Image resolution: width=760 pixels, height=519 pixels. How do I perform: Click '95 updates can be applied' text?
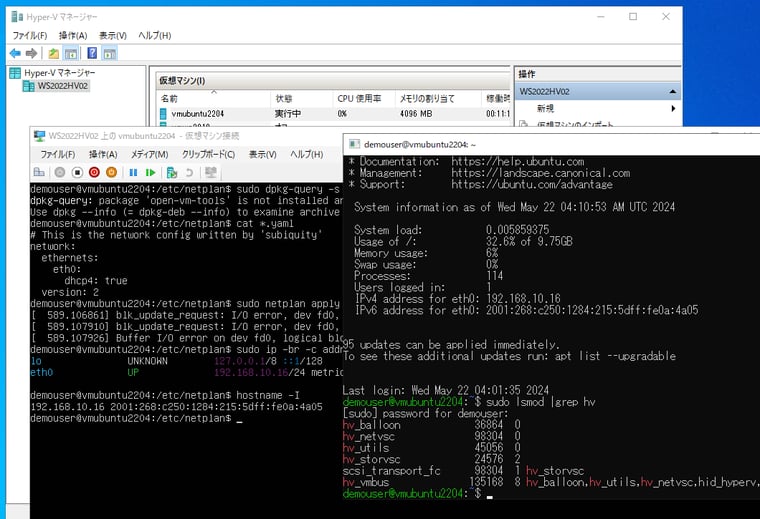tap(451, 345)
